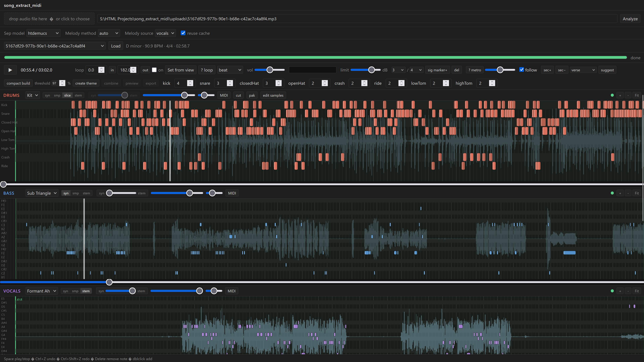This screenshot has width=644, height=362.
Task: Open the VOCALS Formant Ah dropdown
Action: (x=41, y=291)
